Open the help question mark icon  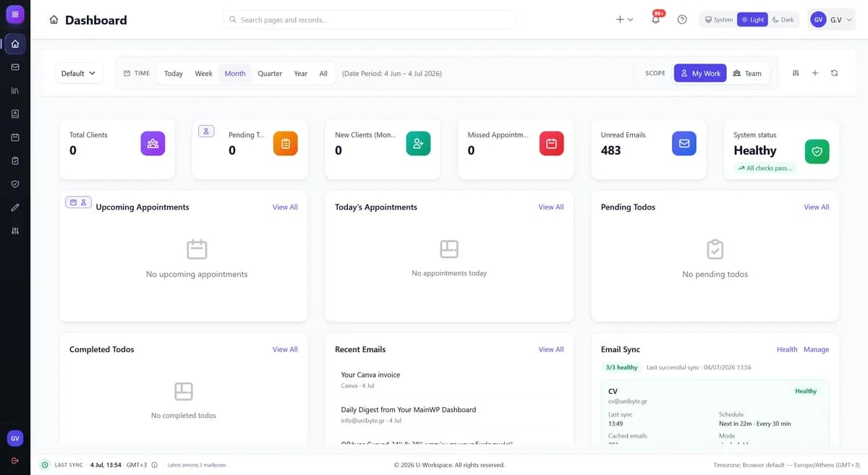coord(682,20)
